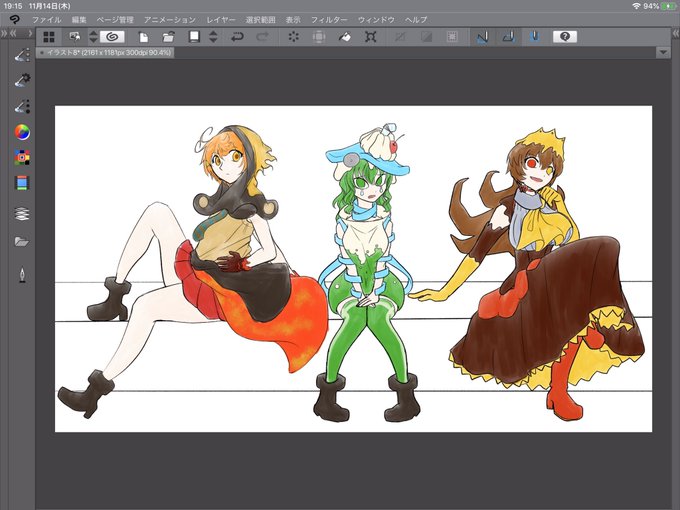The height and width of the screenshot is (510, 680).
Task: Open the ファイル menu
Action: point(46,20)
